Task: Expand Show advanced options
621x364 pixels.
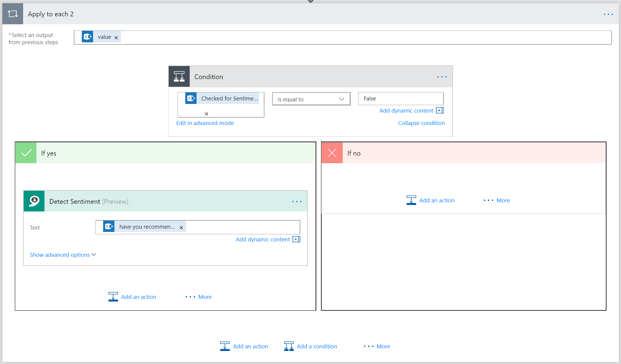Action: click(x=63, y=255)
